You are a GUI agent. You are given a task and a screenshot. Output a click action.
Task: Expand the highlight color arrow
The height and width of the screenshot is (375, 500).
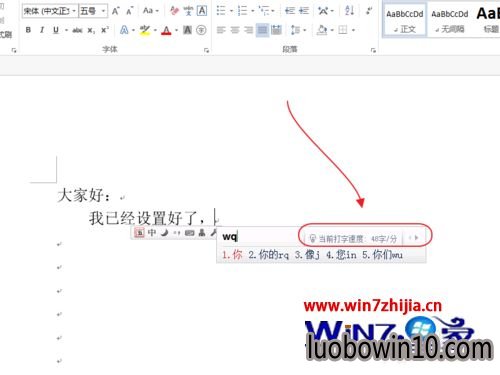pyautogui.click(x=155, y=30)
